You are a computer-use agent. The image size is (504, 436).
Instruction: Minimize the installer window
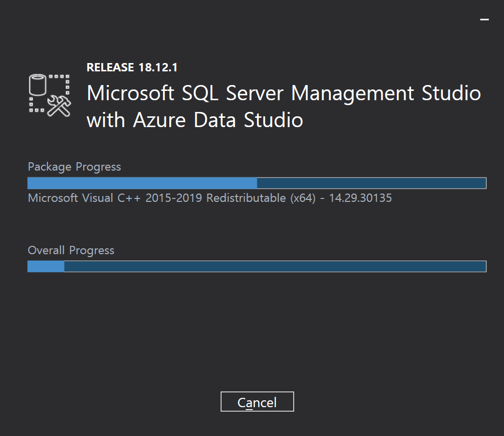(484, 20)
